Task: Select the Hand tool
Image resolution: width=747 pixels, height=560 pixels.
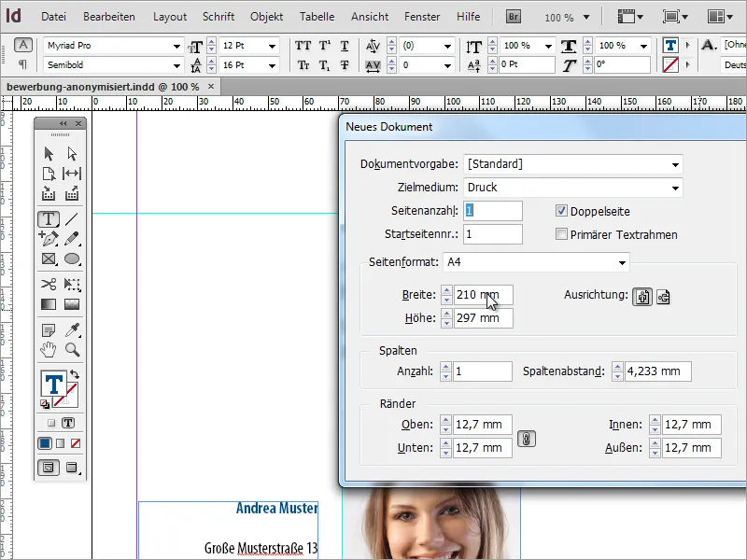Action: coord(49,349)
